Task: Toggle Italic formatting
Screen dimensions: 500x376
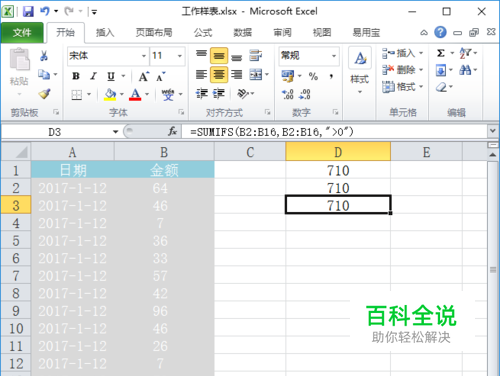Action: pyautogui.click(x=93, y=76)
